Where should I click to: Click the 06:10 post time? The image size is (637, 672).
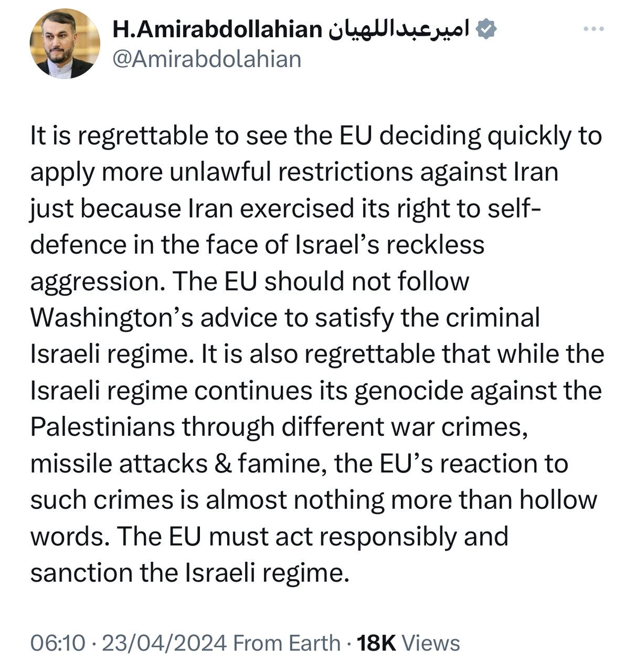tap(57, 643)
